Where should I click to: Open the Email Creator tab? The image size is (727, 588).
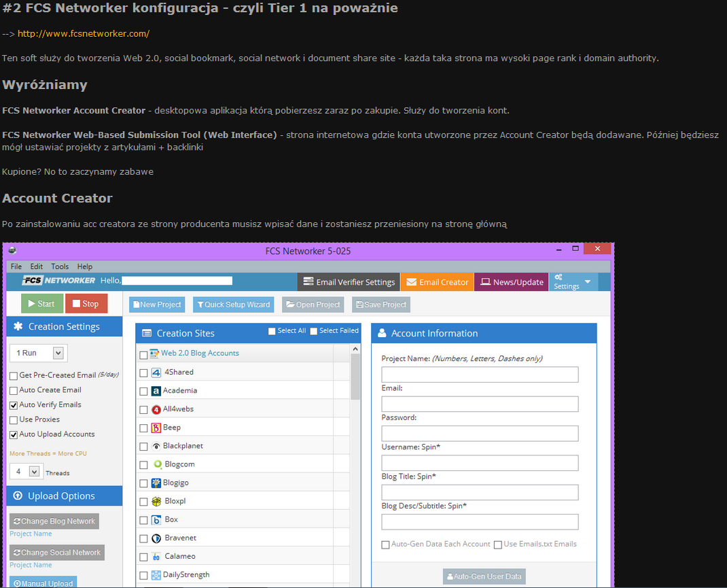[438, 282]
